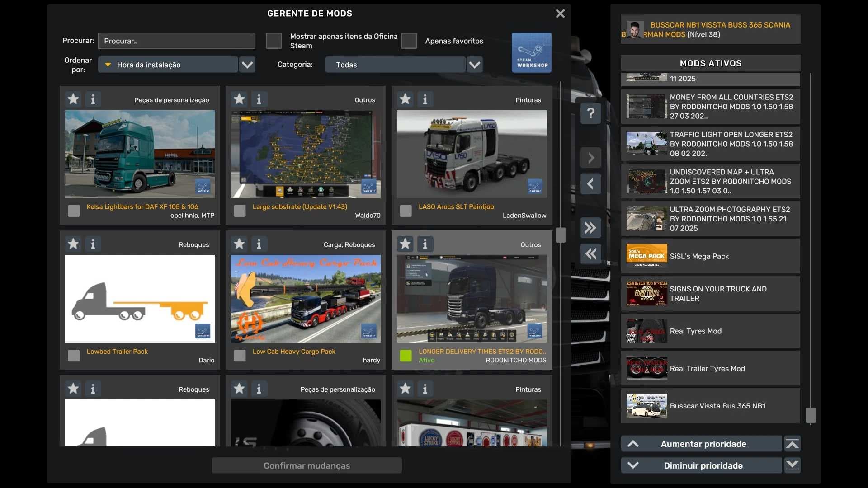This screenshot has width=868, height=488.
Task: Click the LASO Arocs truck thumbnail
Action: pos(472,154)
